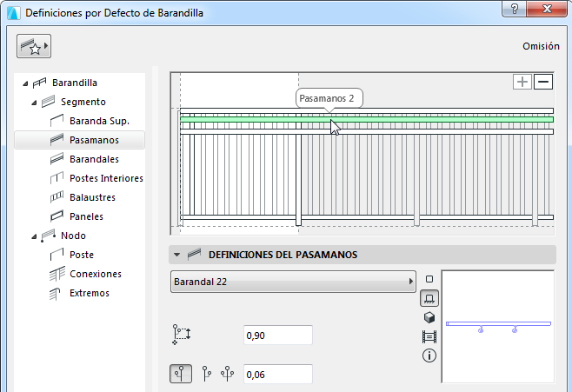Click the Nodo icon
Image resolution: width=572 pixels, height=392 pixels.
(48, 236)
